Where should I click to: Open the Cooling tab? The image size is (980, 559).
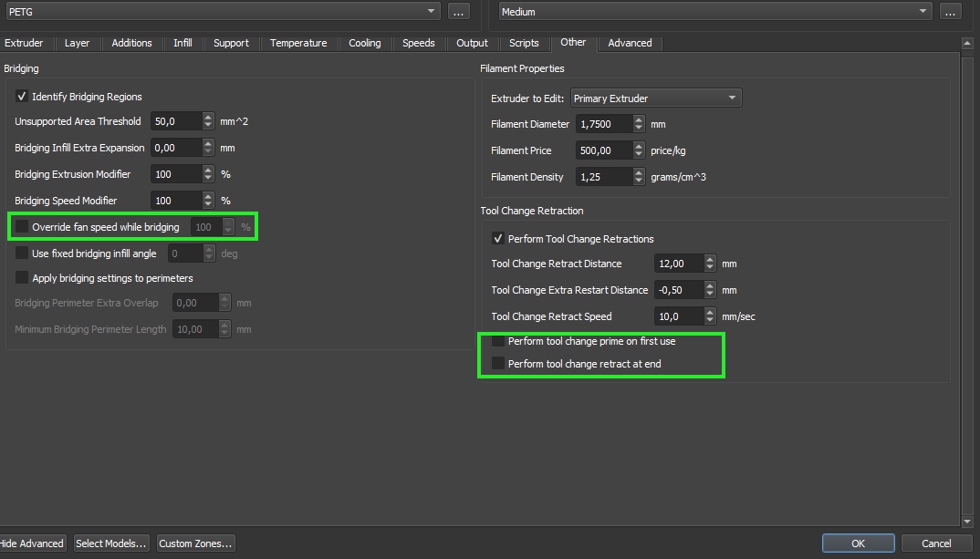tap(364, 43)
